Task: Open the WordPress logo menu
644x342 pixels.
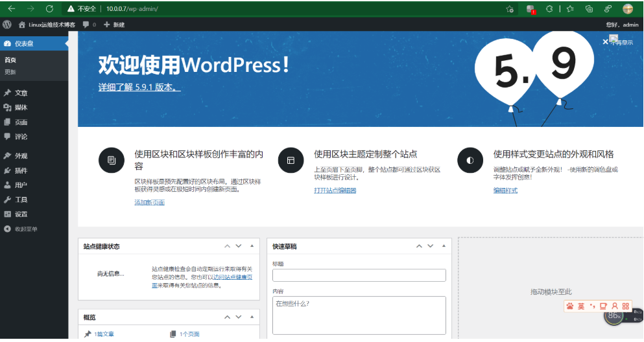Action: click(x=7, y=25)
